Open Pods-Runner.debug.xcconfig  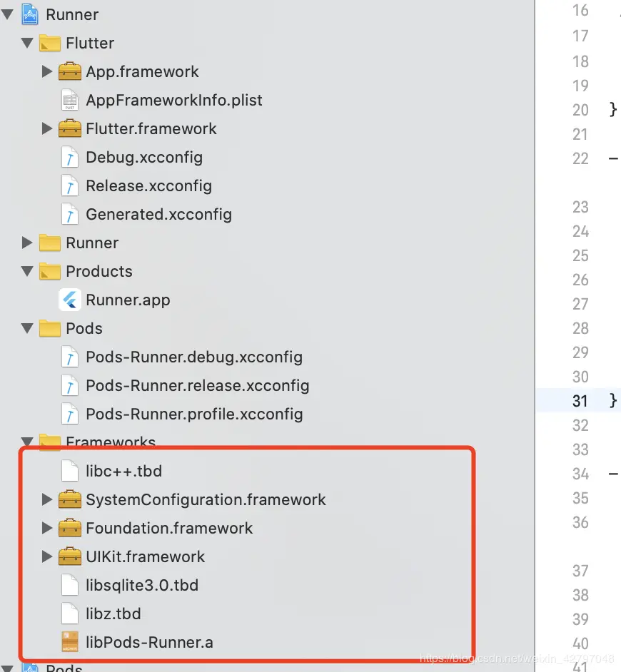[x=194, y=357]
